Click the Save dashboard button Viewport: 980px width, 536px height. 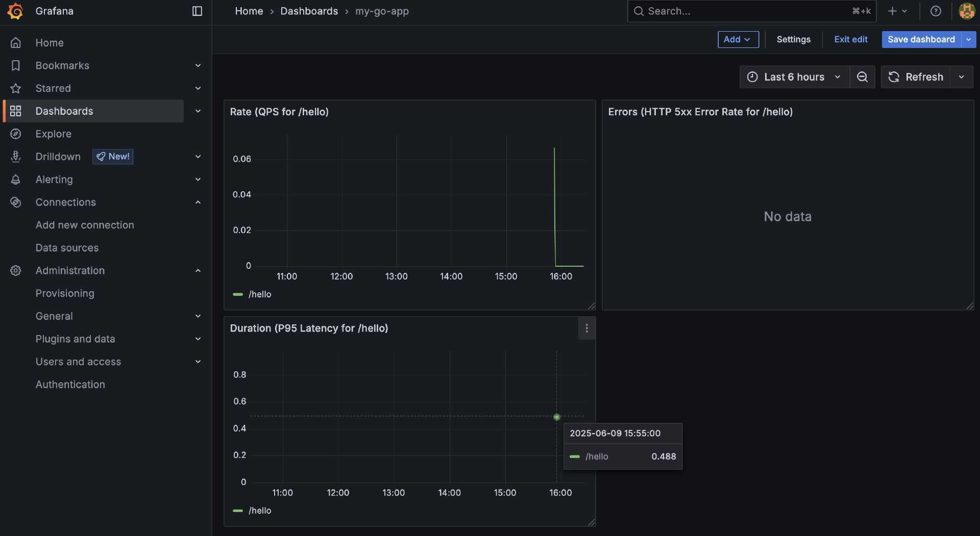tap(921, 39)
